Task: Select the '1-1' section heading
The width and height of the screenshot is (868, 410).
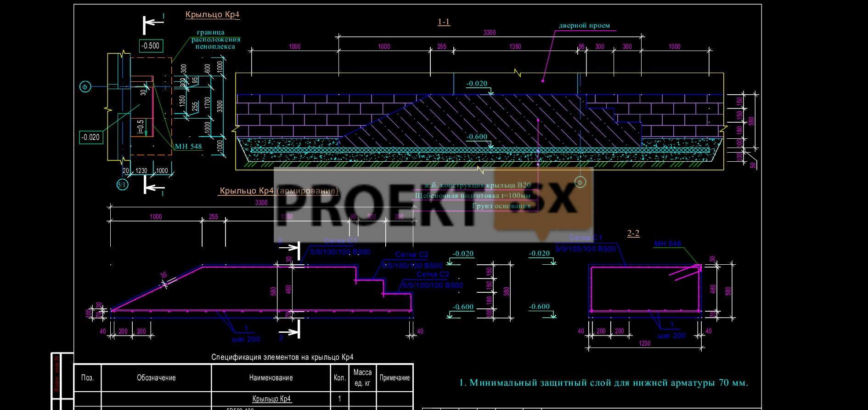Action: click(x=444, y=22)
